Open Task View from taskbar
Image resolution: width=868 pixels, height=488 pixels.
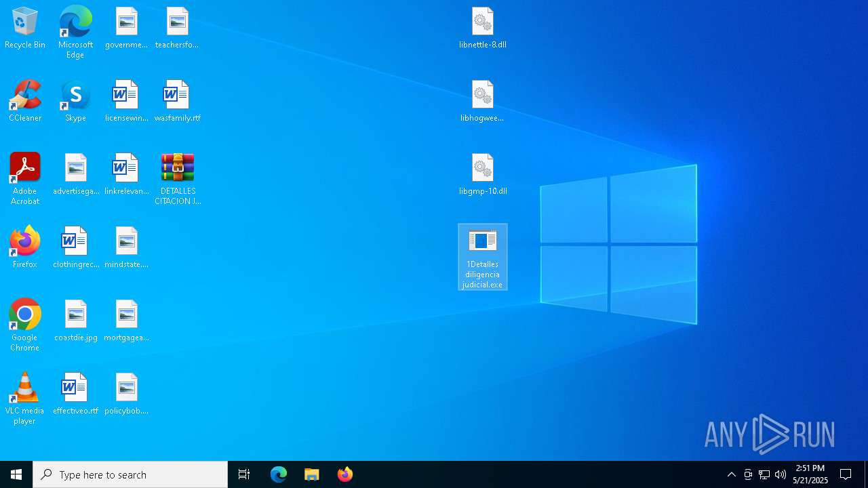(244, 474)
